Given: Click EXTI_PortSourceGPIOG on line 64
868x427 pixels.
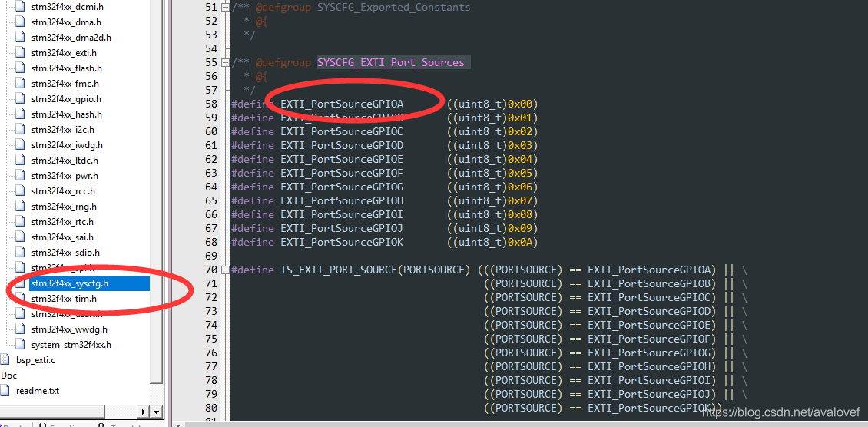Looking at the screenshot, I should click(342, 187).
